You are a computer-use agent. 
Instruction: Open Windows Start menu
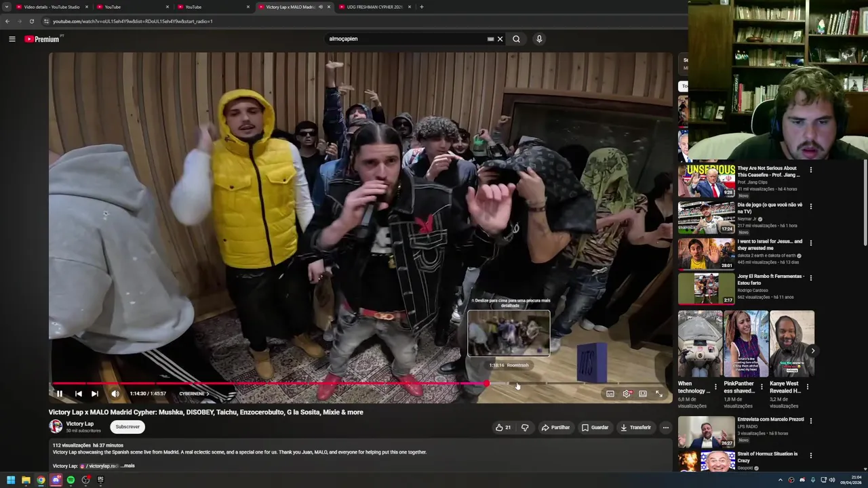[10, 480]
